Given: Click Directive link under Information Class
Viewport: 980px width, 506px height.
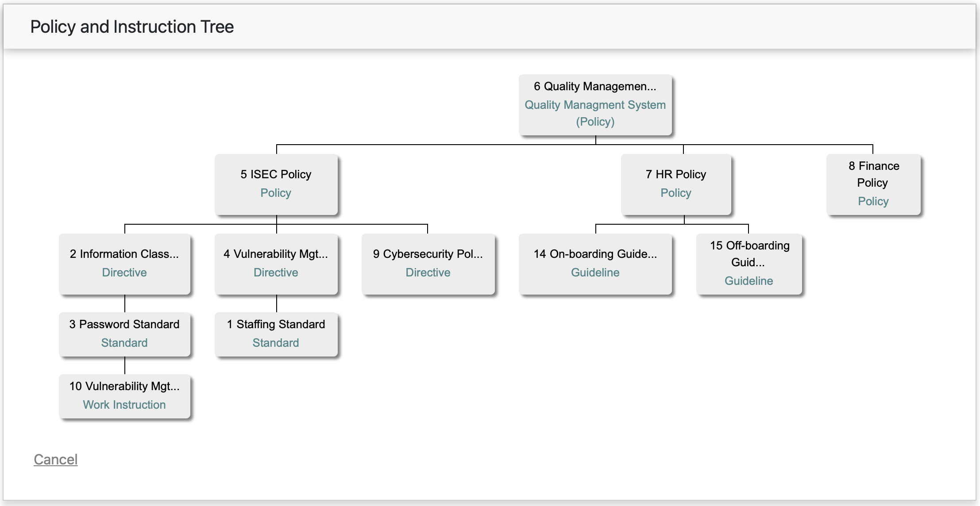Looking at the screenshot, I should click(x=124, y=272).
